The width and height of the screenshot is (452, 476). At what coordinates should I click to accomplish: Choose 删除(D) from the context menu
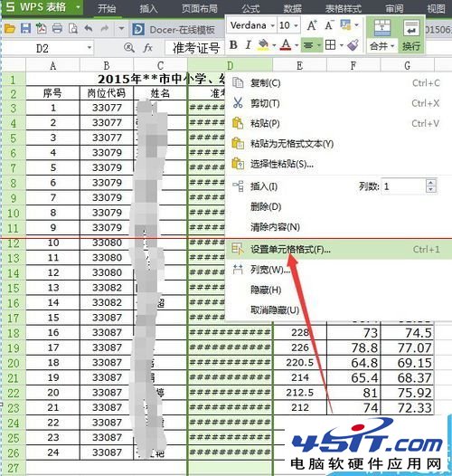337,206
